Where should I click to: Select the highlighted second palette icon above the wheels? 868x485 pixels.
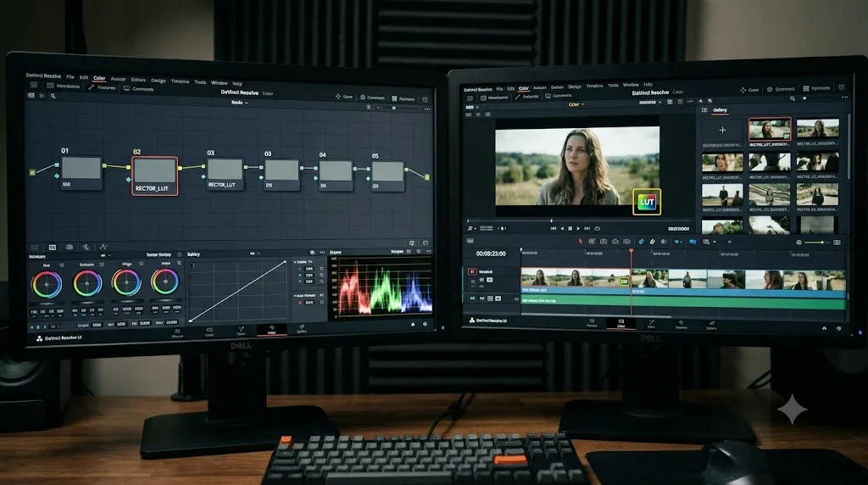52,247
